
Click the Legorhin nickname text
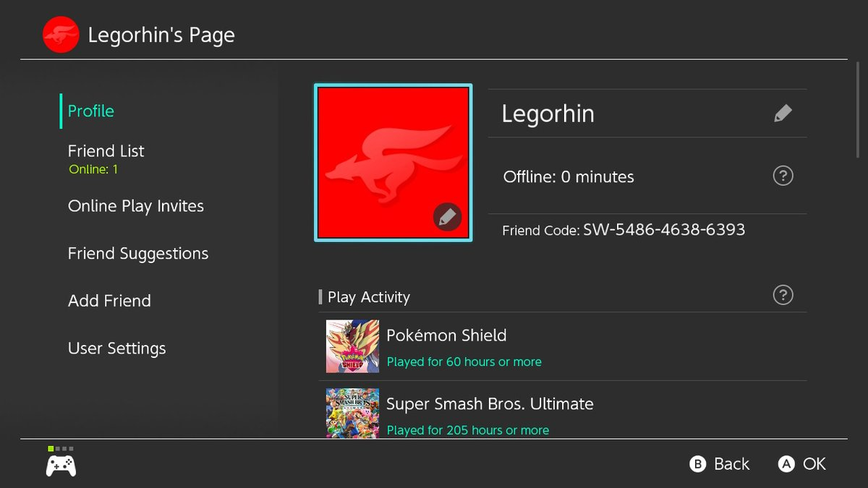(548, 114)
